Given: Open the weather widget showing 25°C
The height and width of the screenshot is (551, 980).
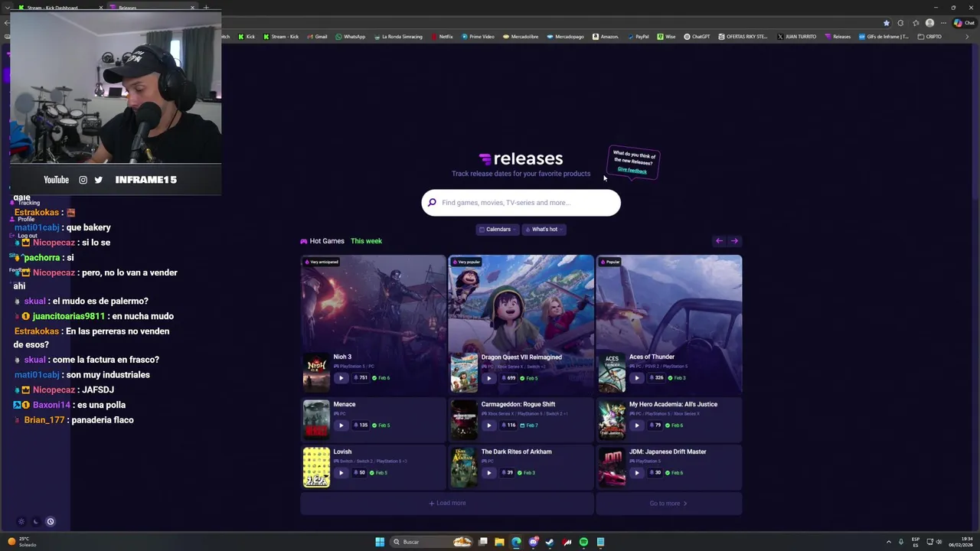Looking at the screenshot, I should coord(21,542).
